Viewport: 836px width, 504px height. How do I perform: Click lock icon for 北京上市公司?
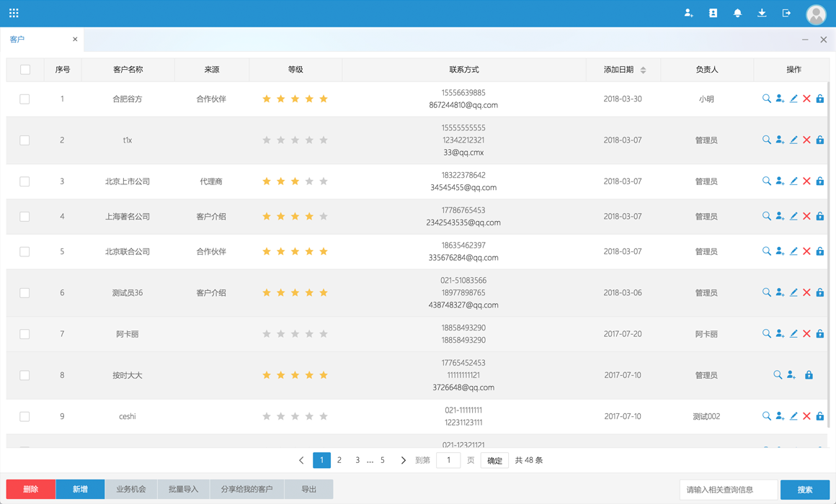click(x=820, y=181)
